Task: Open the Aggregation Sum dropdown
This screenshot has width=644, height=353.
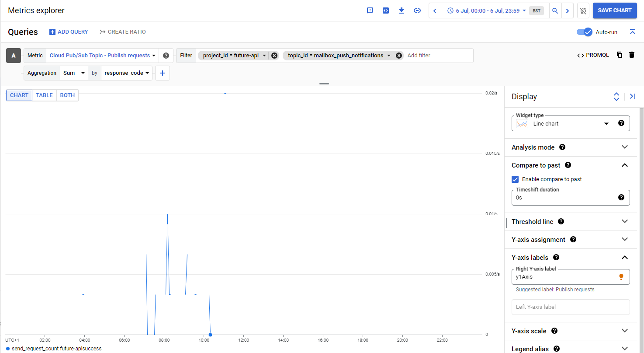Action: (73, 73)
